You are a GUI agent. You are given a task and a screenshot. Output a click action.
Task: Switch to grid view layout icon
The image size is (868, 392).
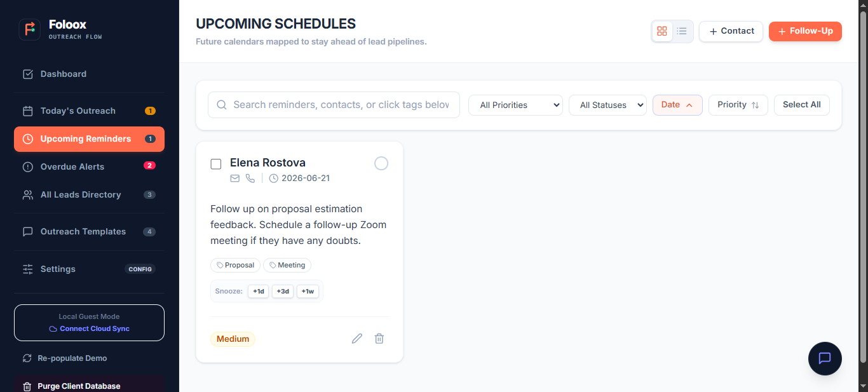pos(662,31)
